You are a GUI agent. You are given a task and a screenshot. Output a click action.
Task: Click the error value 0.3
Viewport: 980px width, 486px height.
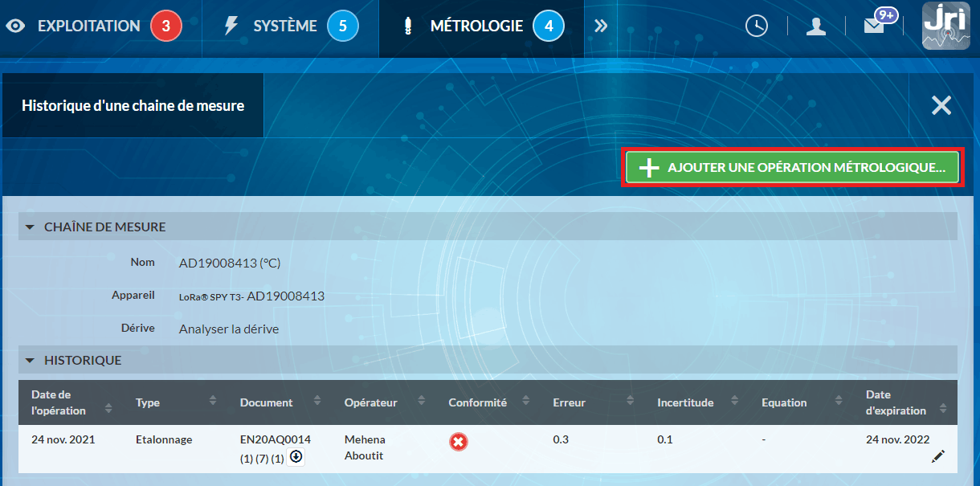click(561, 439)
